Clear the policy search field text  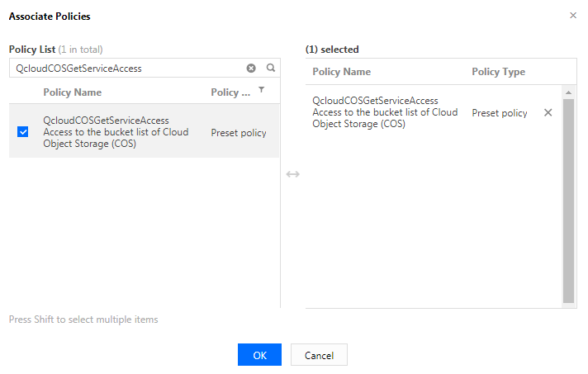[x=251, y=68]
